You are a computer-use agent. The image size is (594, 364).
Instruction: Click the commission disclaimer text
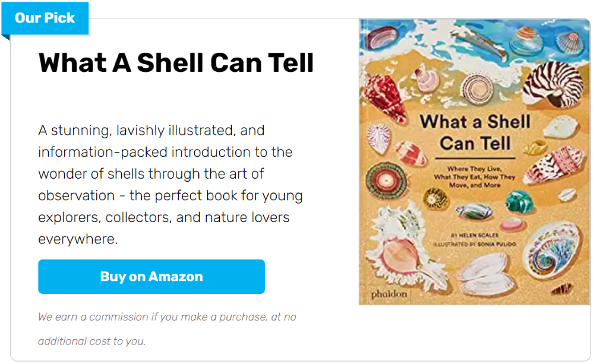(167, 329)
